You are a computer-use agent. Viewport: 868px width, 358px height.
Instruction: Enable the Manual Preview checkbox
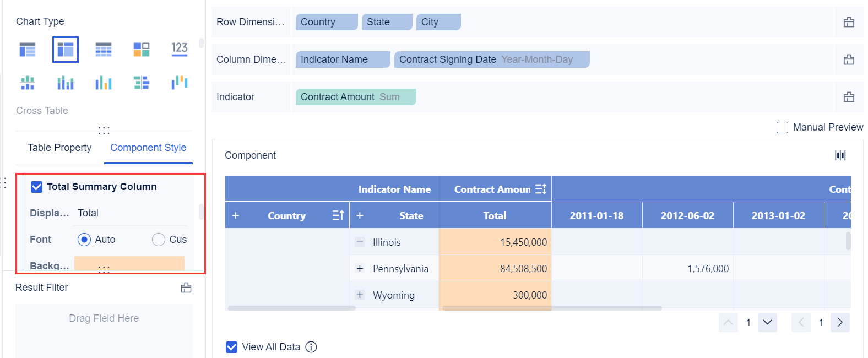[x=782, y=127]
